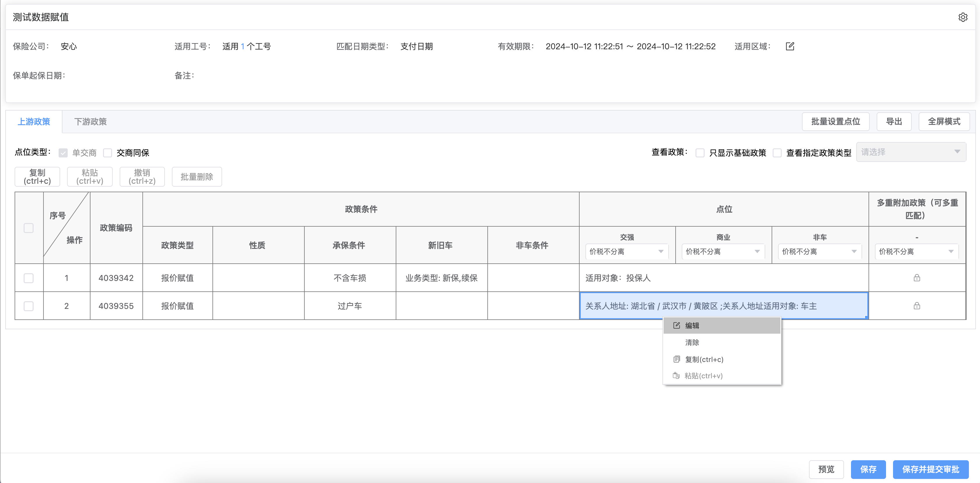
Task: Open 多重附加政策 价税不分离 dropdown
Action: [916, 251]
